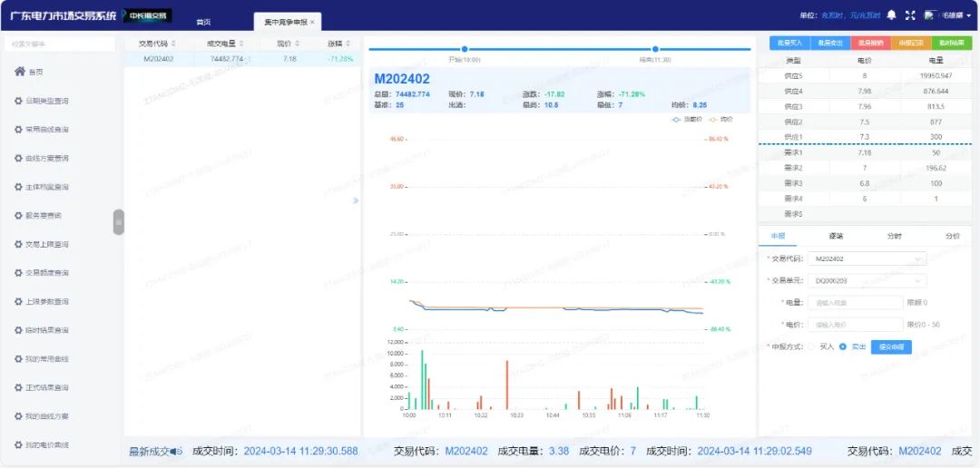The width and height of the screenshot is (980, 468).
Task: Switch to the 分时 tab
Action: pyautogui.click(x=895, y=236)
